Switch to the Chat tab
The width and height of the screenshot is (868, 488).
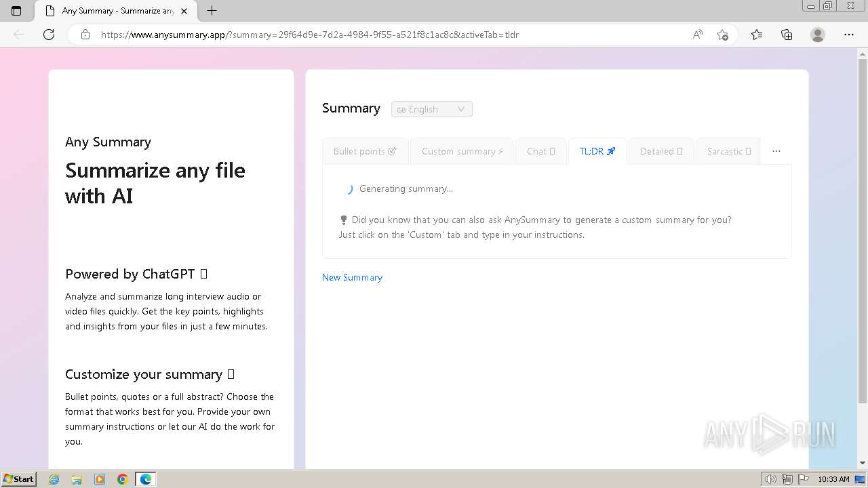[x=541, y=151]
